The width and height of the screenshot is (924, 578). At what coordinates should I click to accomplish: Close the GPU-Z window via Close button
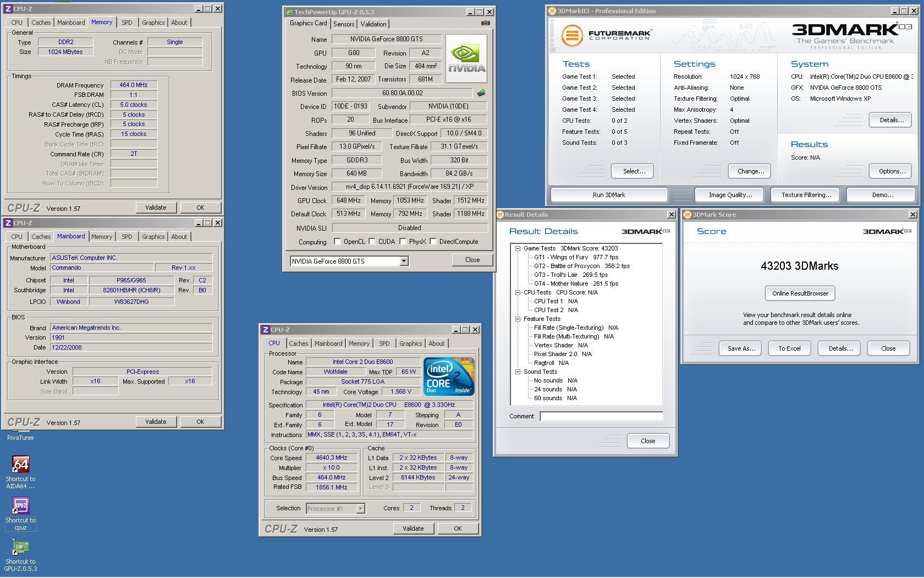472,260
